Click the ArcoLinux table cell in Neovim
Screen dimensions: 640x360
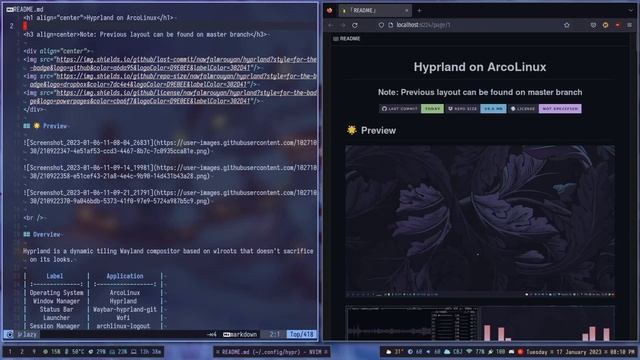tap(125, 293)
